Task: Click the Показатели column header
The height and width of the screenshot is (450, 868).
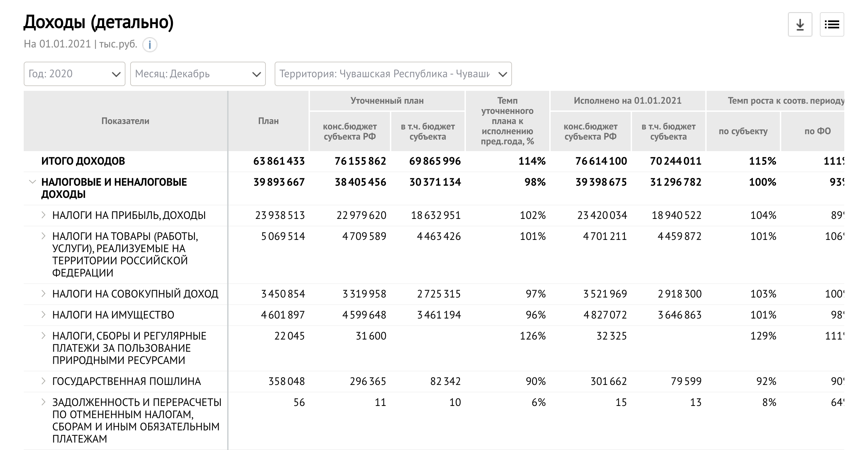Action: 125,121
